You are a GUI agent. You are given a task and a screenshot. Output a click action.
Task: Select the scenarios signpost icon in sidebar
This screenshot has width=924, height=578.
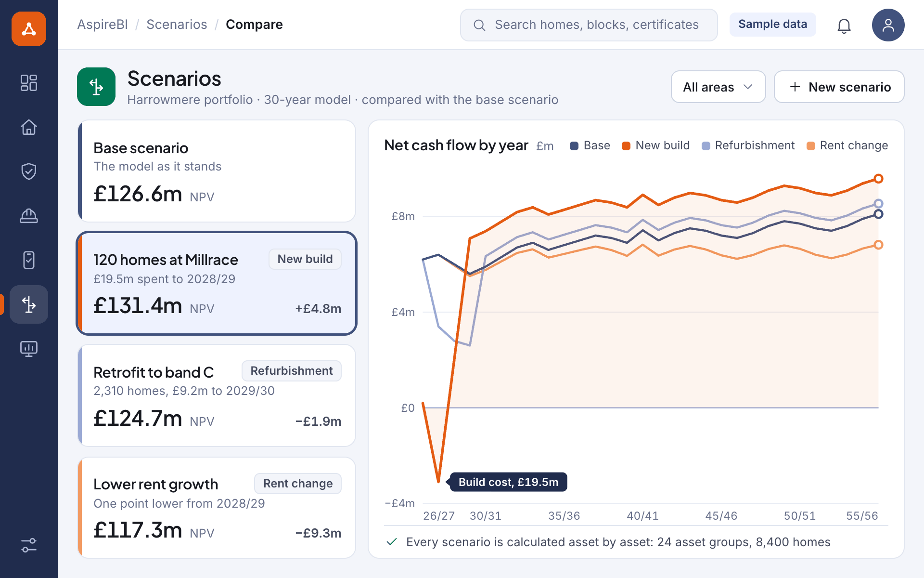pyautogui.click(x=29, y=304)
